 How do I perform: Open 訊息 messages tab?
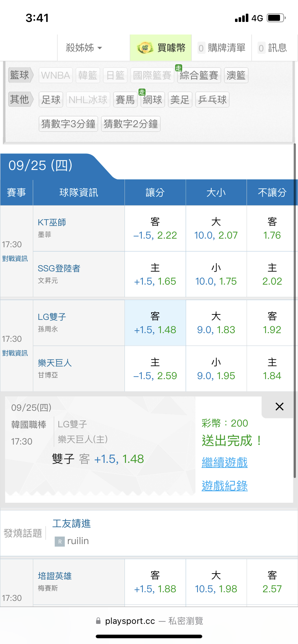273,48
